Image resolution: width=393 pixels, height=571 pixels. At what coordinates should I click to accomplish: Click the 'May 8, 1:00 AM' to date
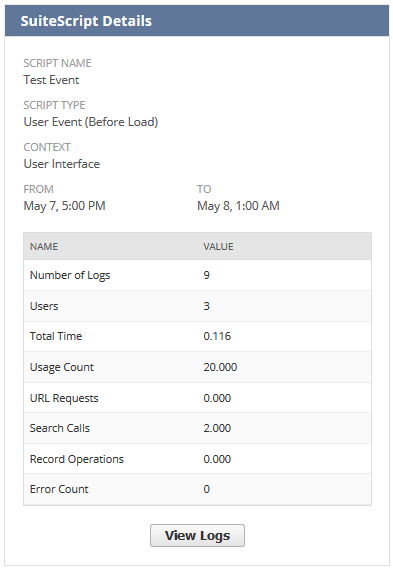(238, 206)
